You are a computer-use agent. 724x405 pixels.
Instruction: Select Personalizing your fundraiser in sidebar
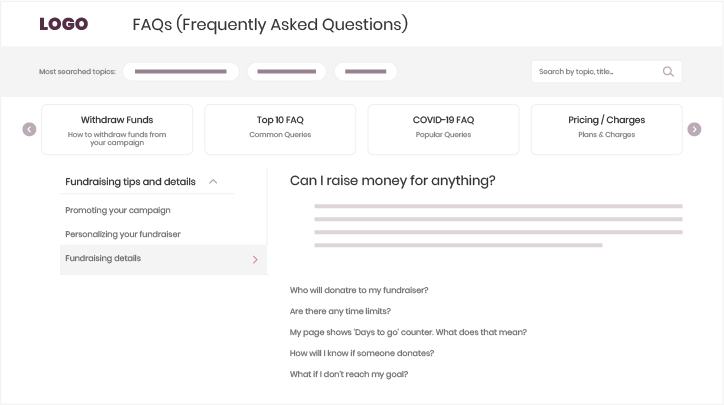click(x=123, y=234)
